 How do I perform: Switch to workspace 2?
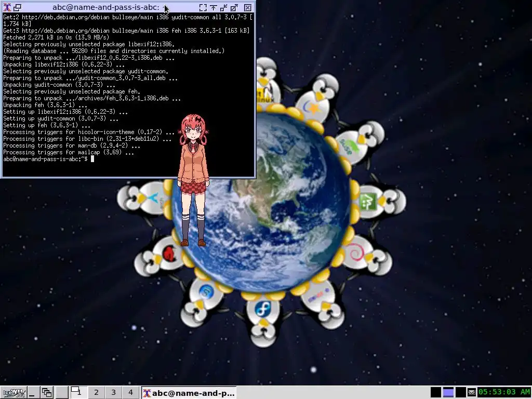(96, 393)
